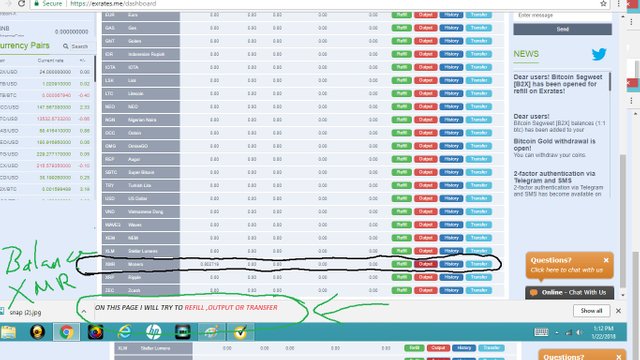
Task: Click Output for the IOTA row
Action: pyautogui.click(x=425, y=67)
